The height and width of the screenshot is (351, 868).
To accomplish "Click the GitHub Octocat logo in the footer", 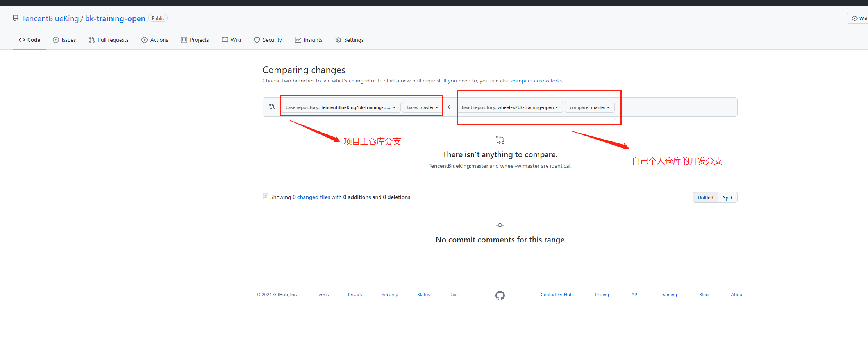I will coord(500,295).
